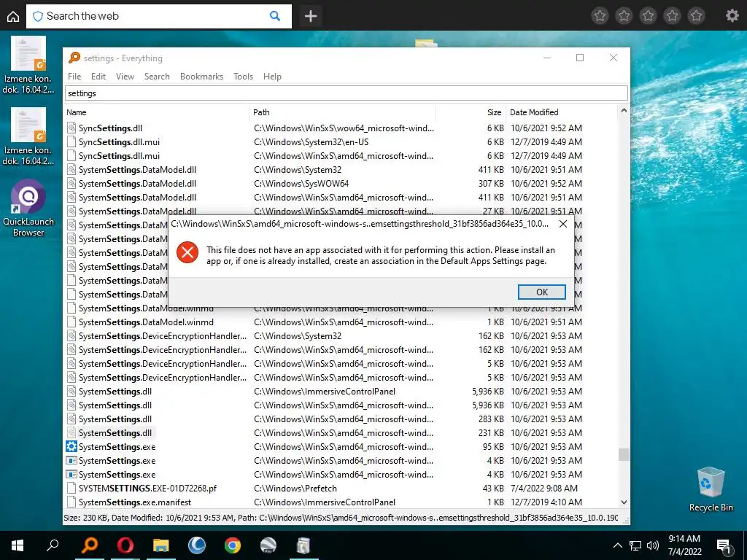Open the File menu in Everything
This screenshot has height=560, width=747.
click(74, 76)
